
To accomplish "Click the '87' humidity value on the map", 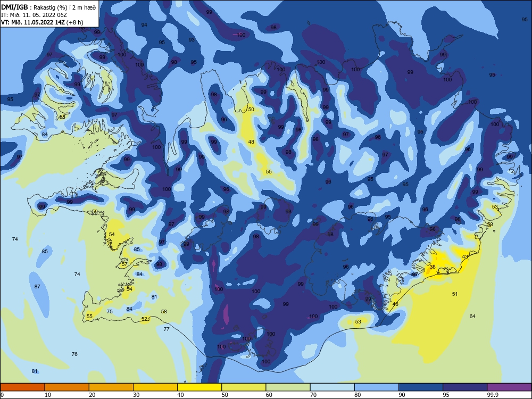I will (37, 286).
